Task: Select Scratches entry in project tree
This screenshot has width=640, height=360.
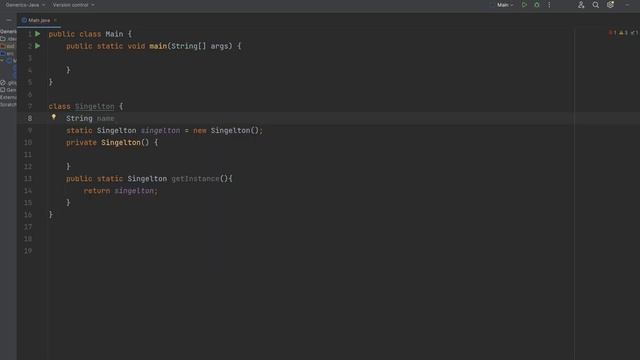Action: point(8,105)
